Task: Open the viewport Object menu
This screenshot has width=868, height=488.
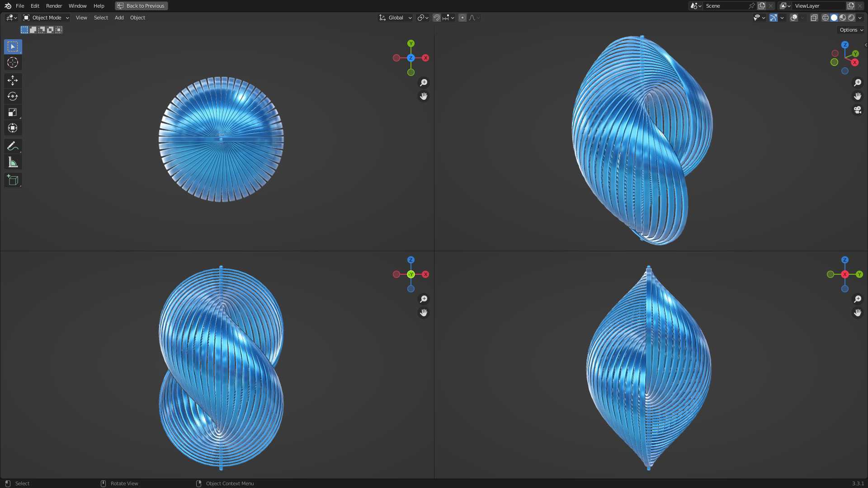Action: (137, 18)
